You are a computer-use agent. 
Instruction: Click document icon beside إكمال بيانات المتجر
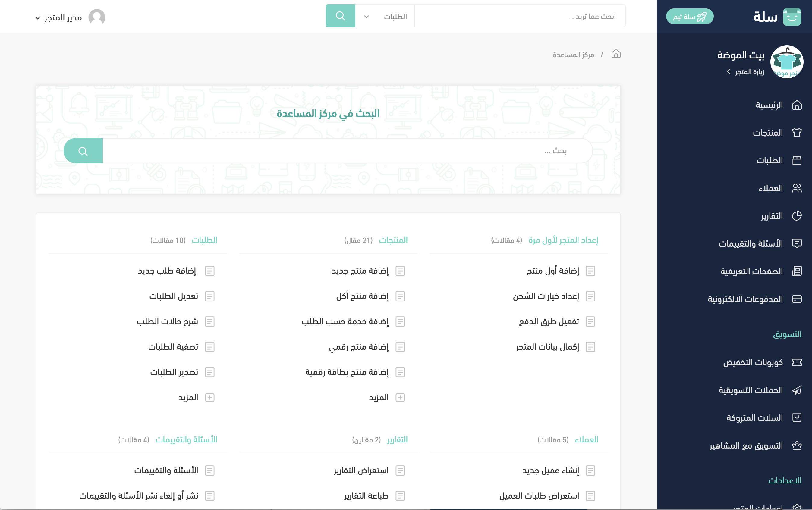click(590, 347)
